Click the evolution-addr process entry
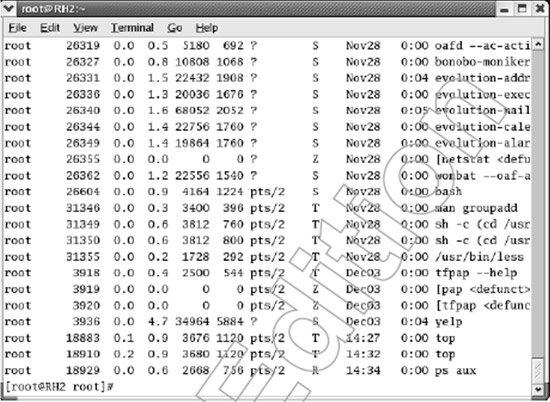Image resolution: width=550 pixels, height=402 pixels. tap(482, 78)
